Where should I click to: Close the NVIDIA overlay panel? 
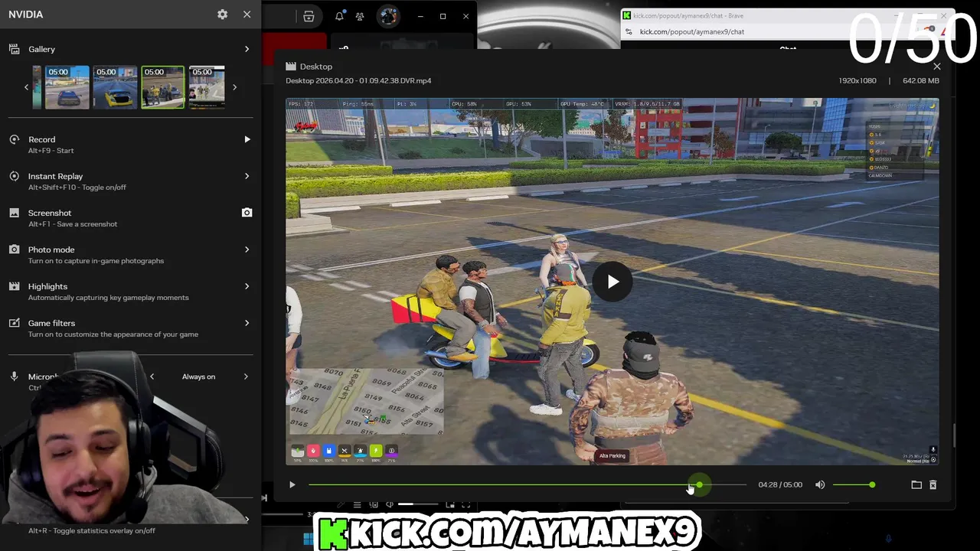tap(247, 15)
